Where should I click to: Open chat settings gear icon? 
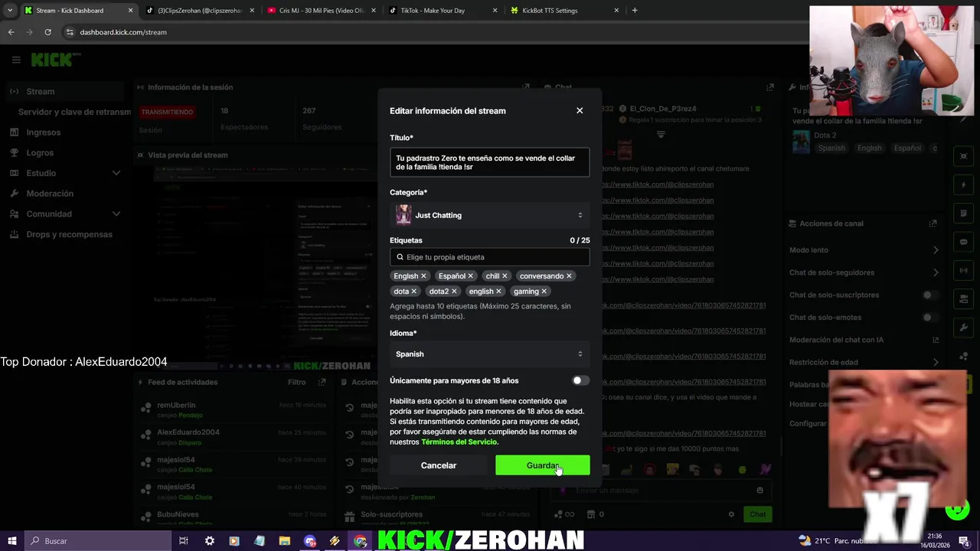click(731, 514)
